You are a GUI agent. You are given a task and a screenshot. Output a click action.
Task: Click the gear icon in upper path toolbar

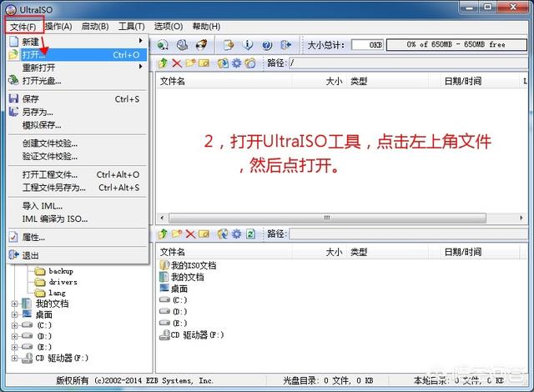point(237,63)
